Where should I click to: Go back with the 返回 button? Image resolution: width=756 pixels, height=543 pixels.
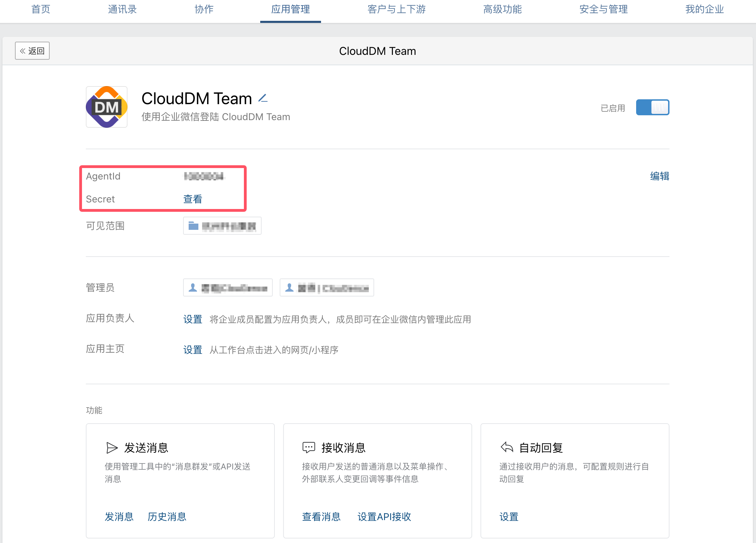(x=32, y=51)
